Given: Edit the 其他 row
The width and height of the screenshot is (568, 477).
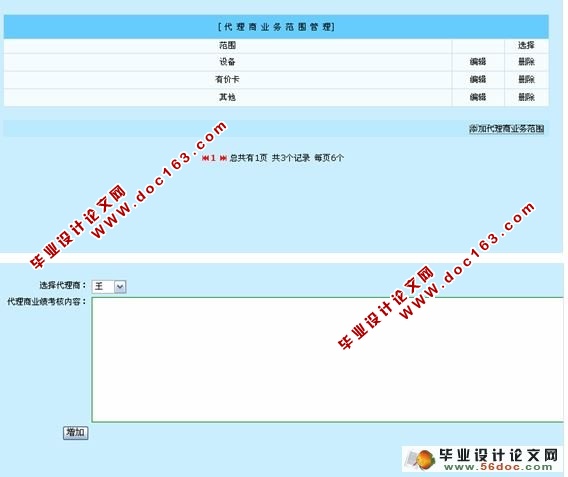Looking at the screenshot, I should 477,97.
